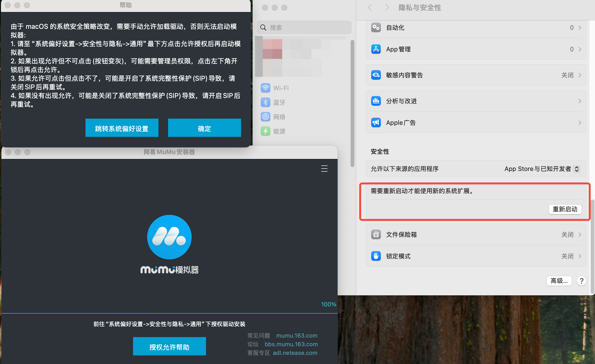Go forward with the right arrow in settings

(x=387, y=7)
